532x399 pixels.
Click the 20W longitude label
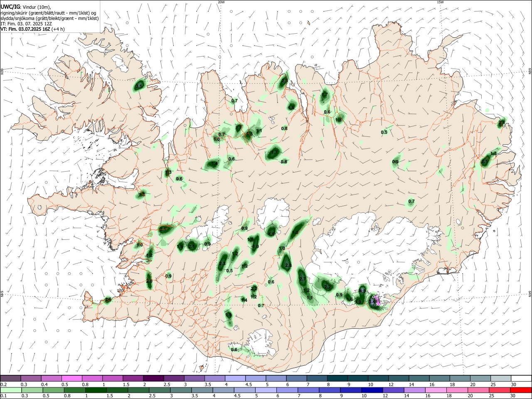(221, 2)
